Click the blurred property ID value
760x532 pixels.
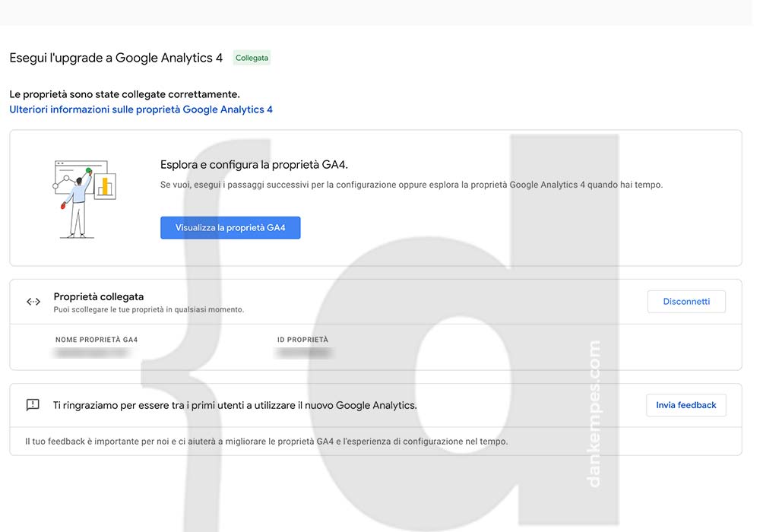click(x=303, y=353)
